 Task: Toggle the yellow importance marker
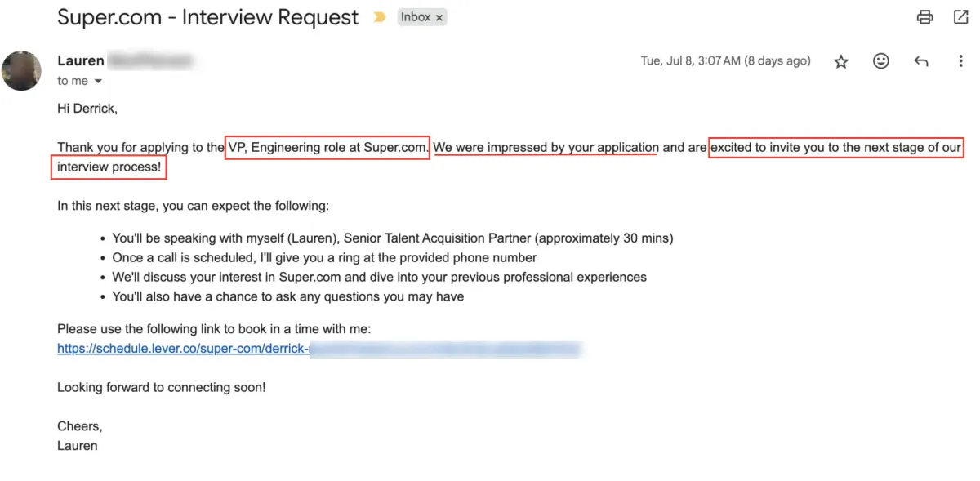click(x=380, y=17)
